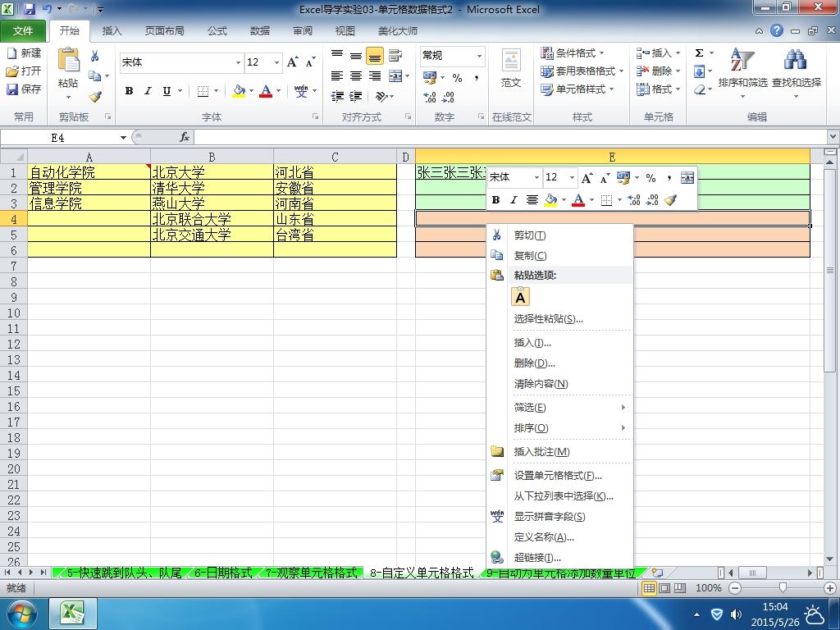Switch to sheet tab 6-日期格式
Viewport: 840px width, 630px height.
(x=223, y=573)
